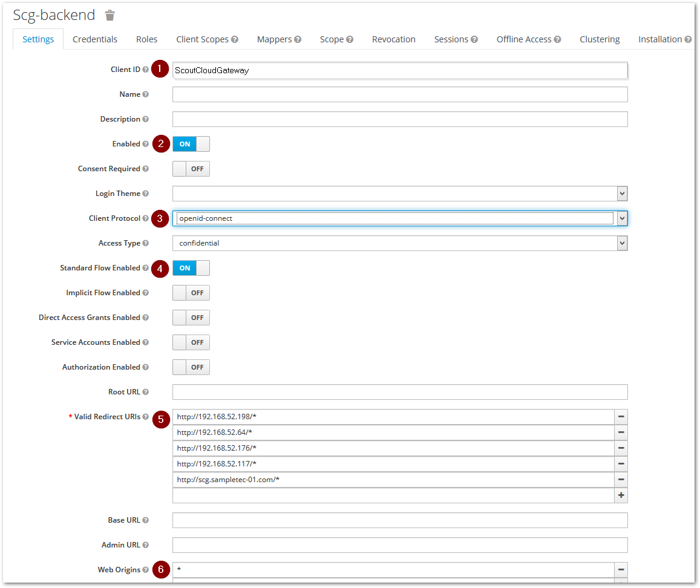Click help icon beside Mappers tab
The height and width of the screenshot is (588, 700).
click(298, 39)
